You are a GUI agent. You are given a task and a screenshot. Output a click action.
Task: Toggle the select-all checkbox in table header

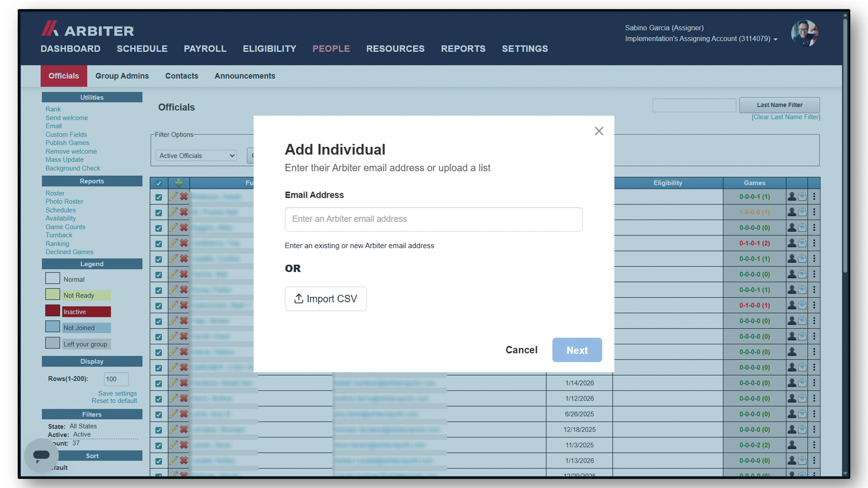click(159, 183)
